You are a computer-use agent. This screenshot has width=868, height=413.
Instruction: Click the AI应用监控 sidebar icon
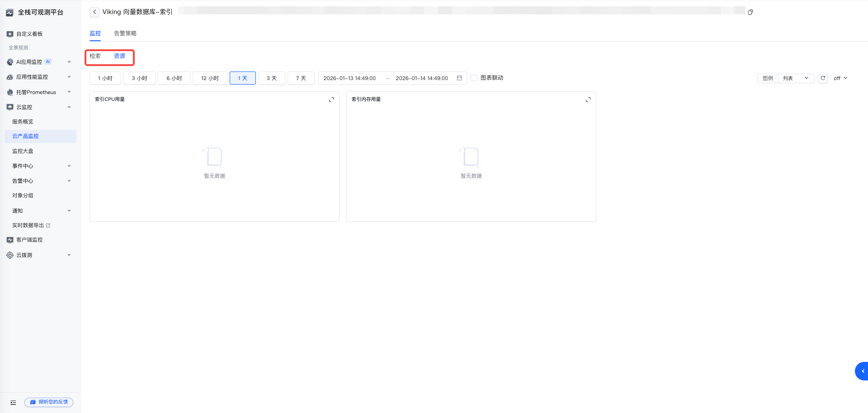(x=10, y=62)
